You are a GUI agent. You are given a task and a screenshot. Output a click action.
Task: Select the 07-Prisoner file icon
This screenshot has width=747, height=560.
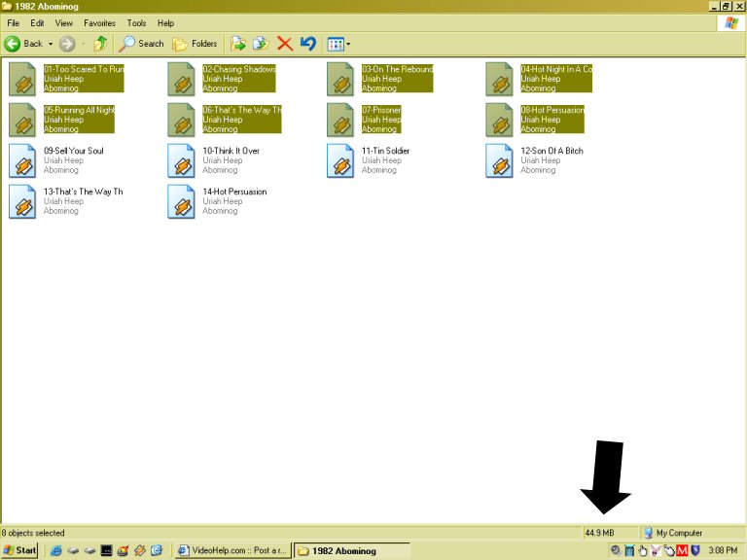(340, 120)
